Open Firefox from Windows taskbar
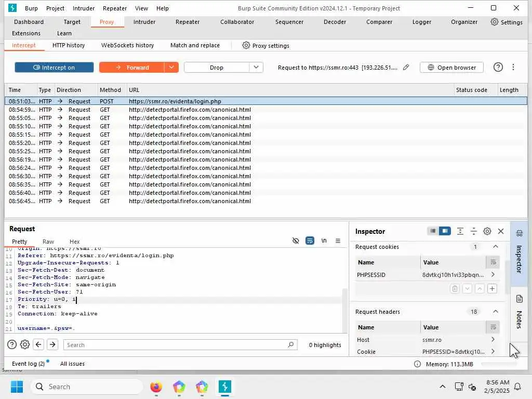532x399 pixels. 156,387
